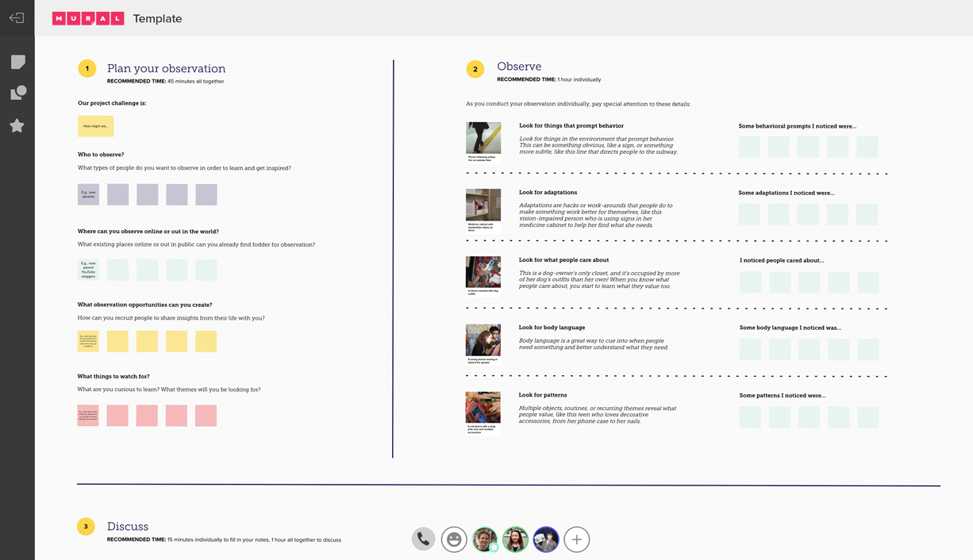
Task: Click the exit mural arrow icon at top left
Action: click(17, 17)
